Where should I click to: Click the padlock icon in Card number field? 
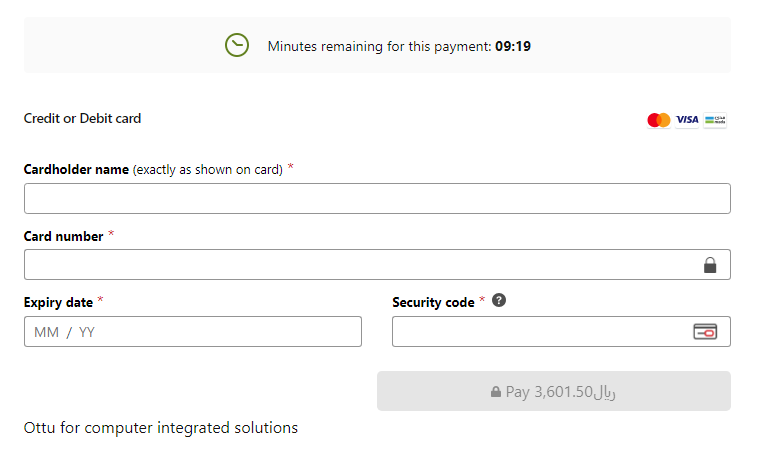pos(710,265)
